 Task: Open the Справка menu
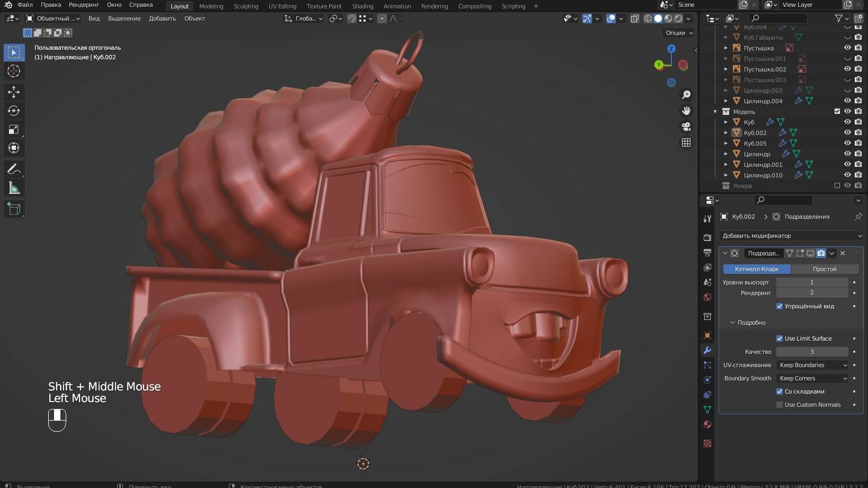click(141, 5)
